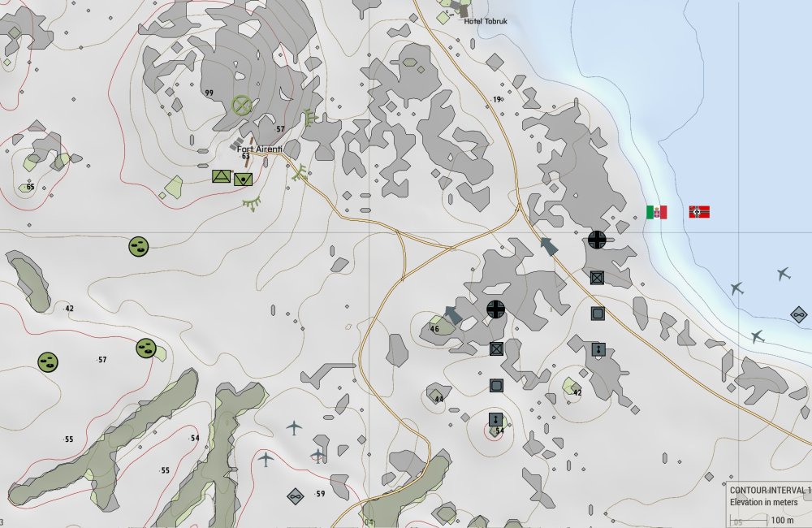Select the black cross-circle marker nearest the flags
This screenshot has height=528, width=812.
click(597, 239)
